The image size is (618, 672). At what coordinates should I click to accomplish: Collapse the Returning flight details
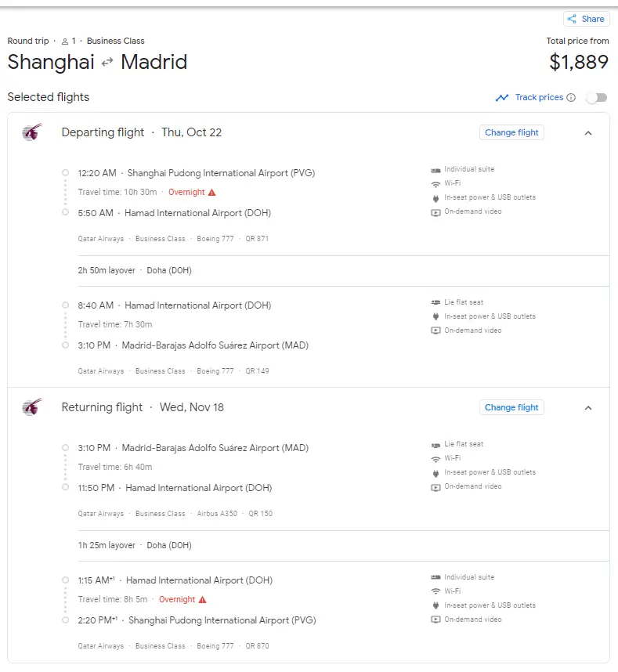coord(588,408)
